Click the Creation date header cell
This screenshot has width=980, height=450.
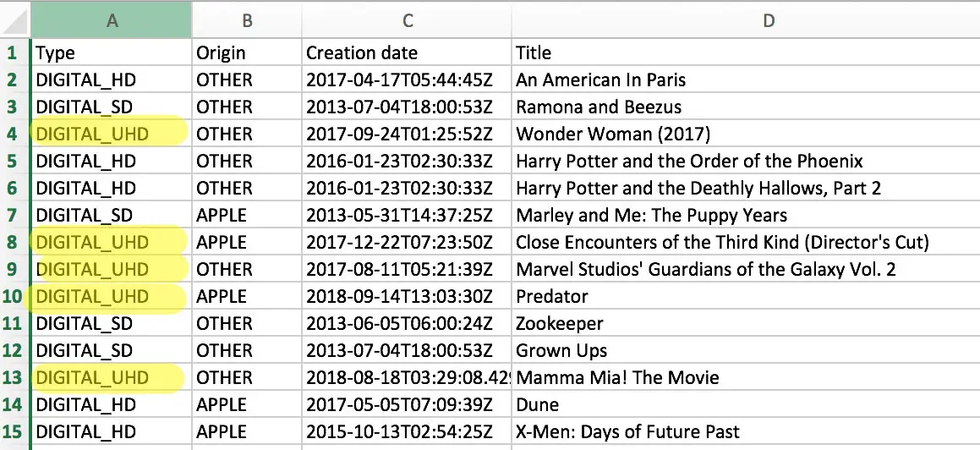tap(407, 52)
